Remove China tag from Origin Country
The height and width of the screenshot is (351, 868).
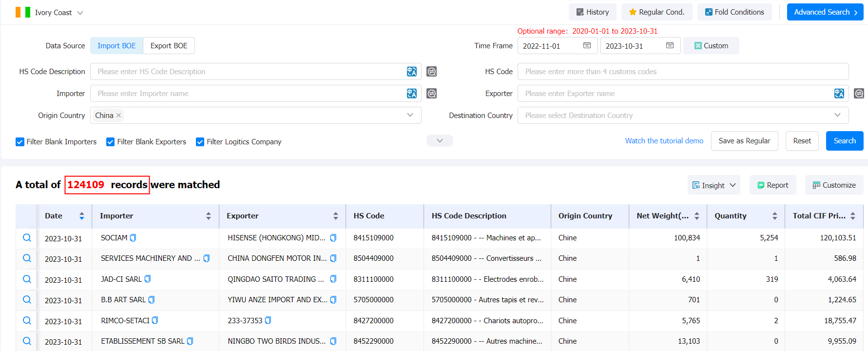pos(118,116)
